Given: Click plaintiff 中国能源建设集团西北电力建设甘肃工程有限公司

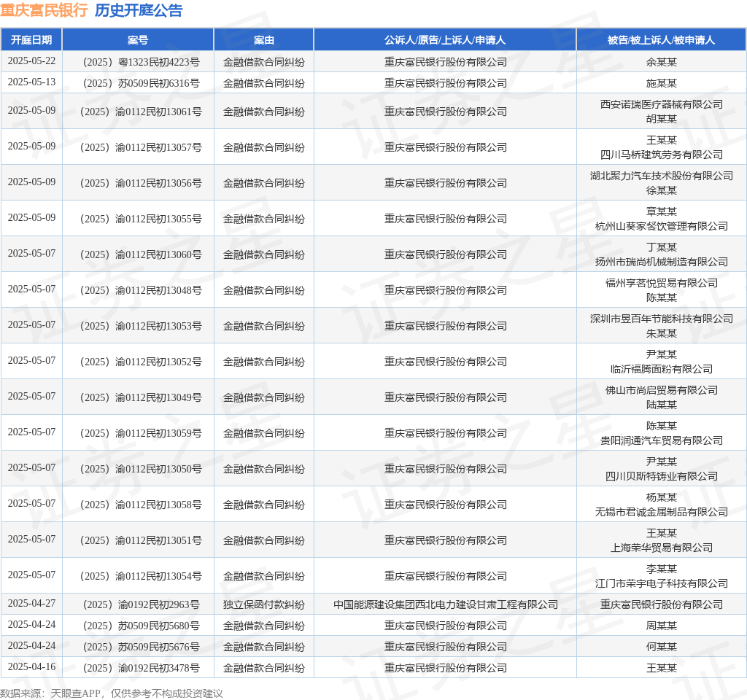Looking at the screenshot, I should (446, 604).
